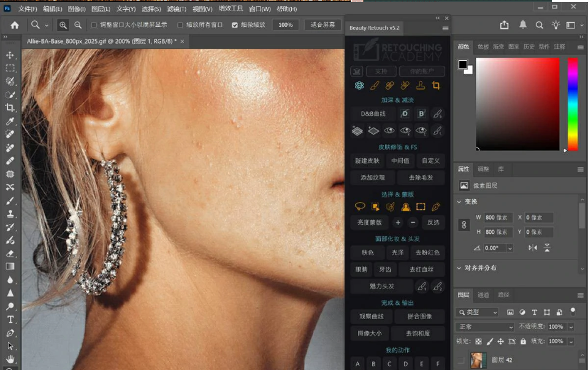Click the rainbow hue slider strip

tap(572, 104)
